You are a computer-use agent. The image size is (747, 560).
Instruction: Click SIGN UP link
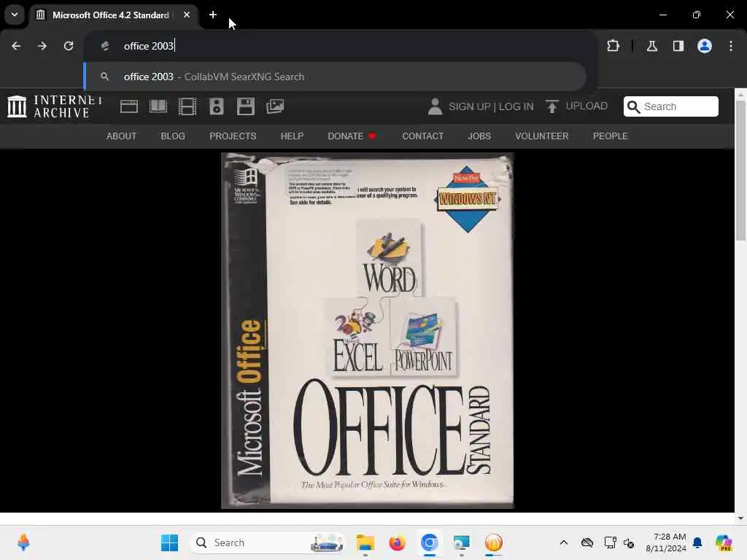(469, 106)
